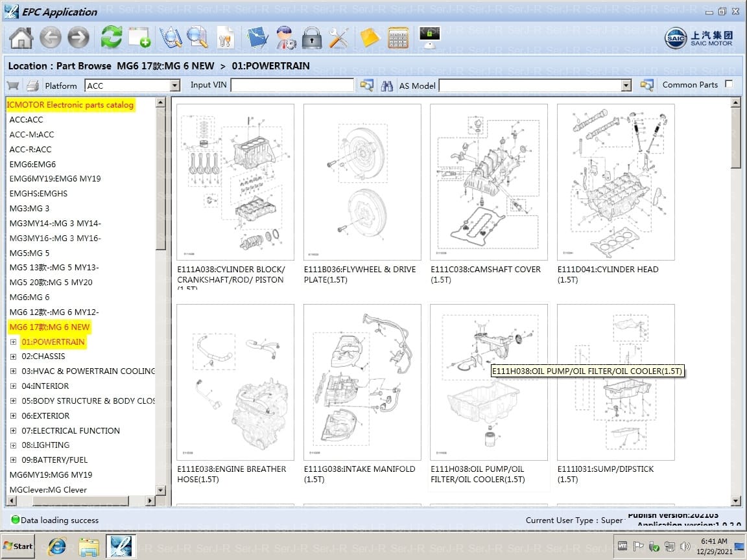Click the tree panel vertical scrollbar thumb

click(161, 179)
